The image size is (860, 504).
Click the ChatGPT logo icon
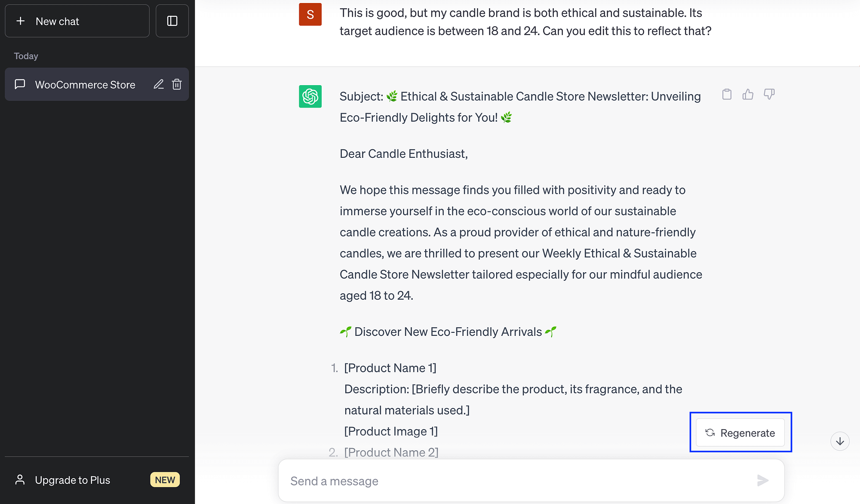(x=310, y=97)
